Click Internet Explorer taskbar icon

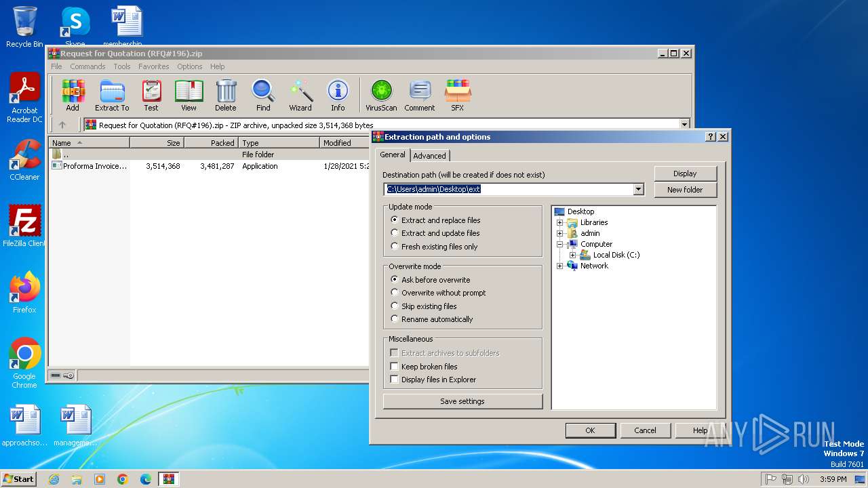(x=54, y=479)
